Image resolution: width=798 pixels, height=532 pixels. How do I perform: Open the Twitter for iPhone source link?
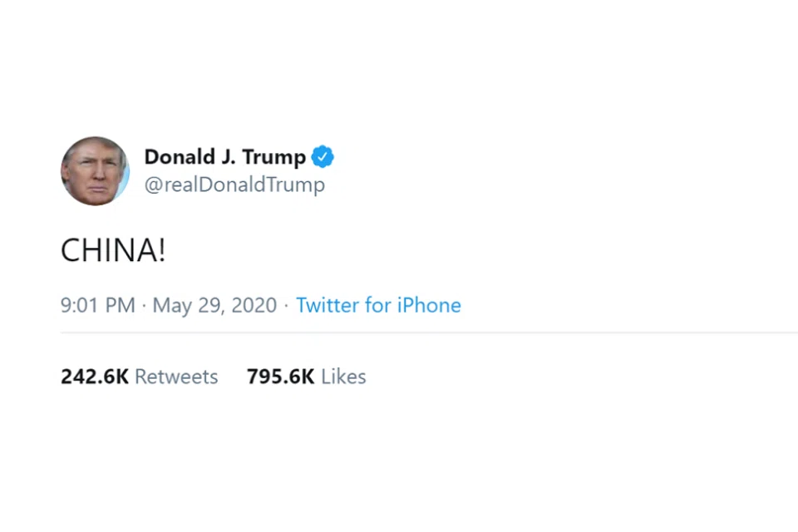[378, 305]
